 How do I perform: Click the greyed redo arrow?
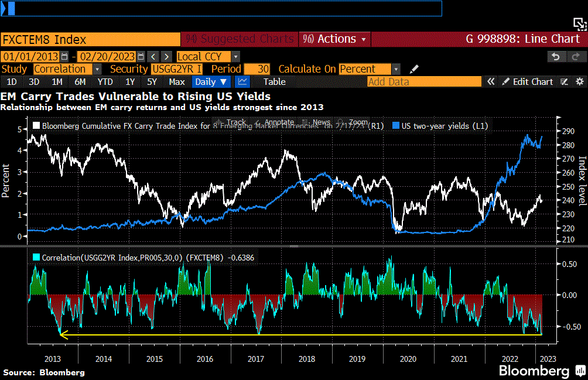(575, 57)
